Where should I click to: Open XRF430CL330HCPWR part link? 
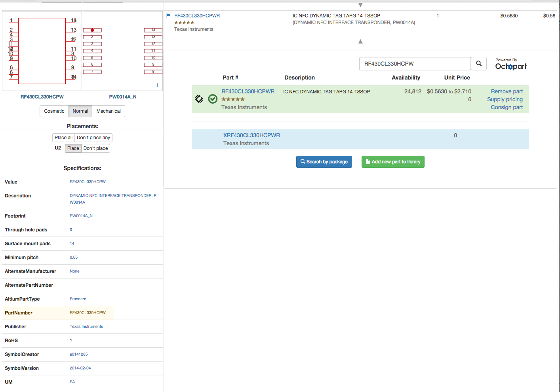point(251,135)
